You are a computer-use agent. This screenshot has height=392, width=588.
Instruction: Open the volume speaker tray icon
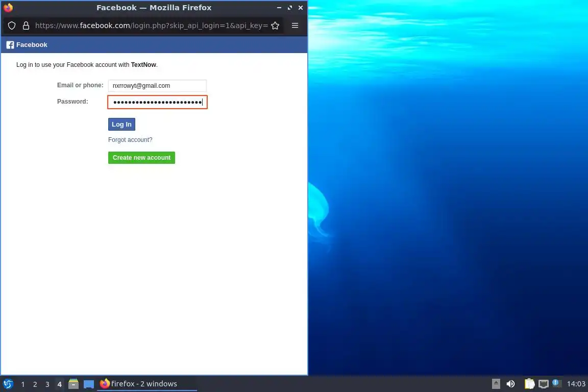click(510, 384)
